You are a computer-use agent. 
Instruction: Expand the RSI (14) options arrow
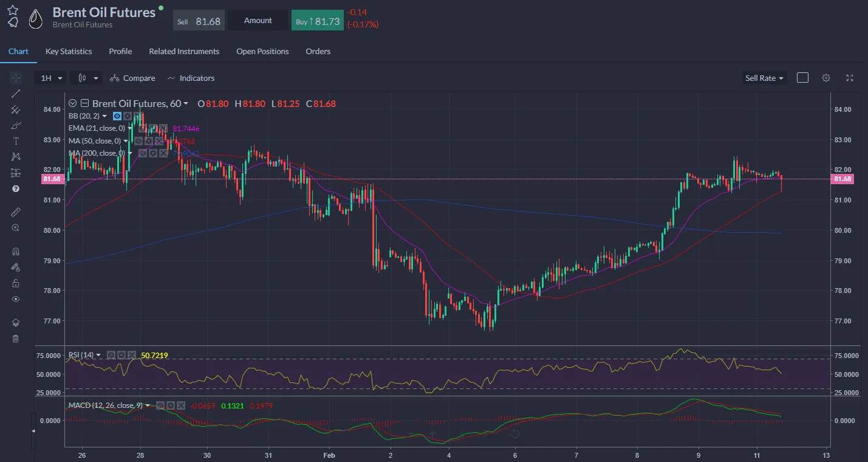pyautogui.click(x=98, y=355)
